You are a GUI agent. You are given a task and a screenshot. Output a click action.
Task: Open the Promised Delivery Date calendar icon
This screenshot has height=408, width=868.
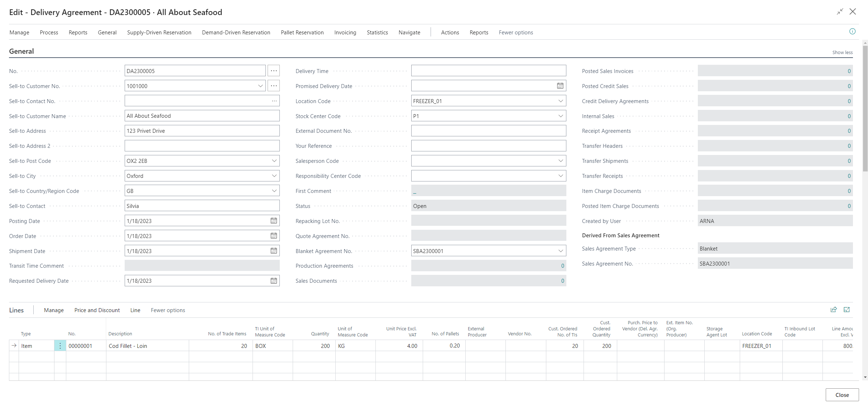(560, 86)
